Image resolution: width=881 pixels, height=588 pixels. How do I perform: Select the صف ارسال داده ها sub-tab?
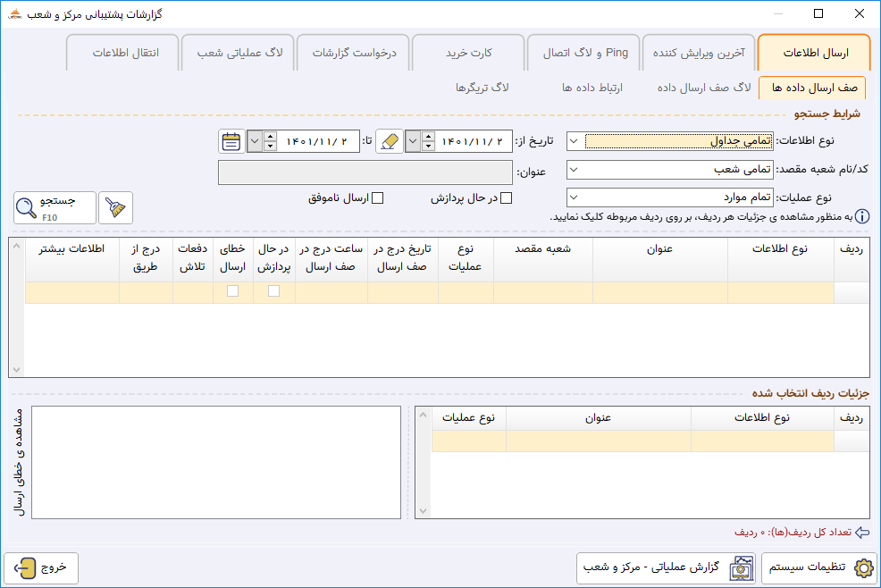812,88
